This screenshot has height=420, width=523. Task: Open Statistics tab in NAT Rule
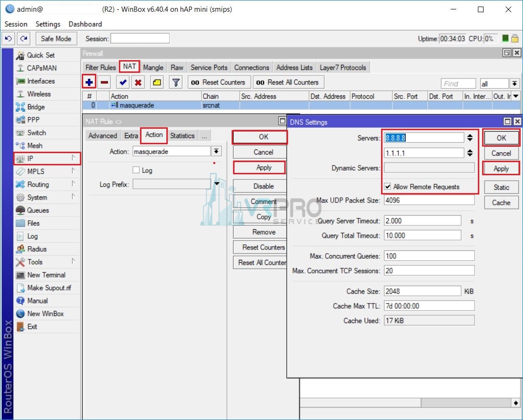coord(182,135)
